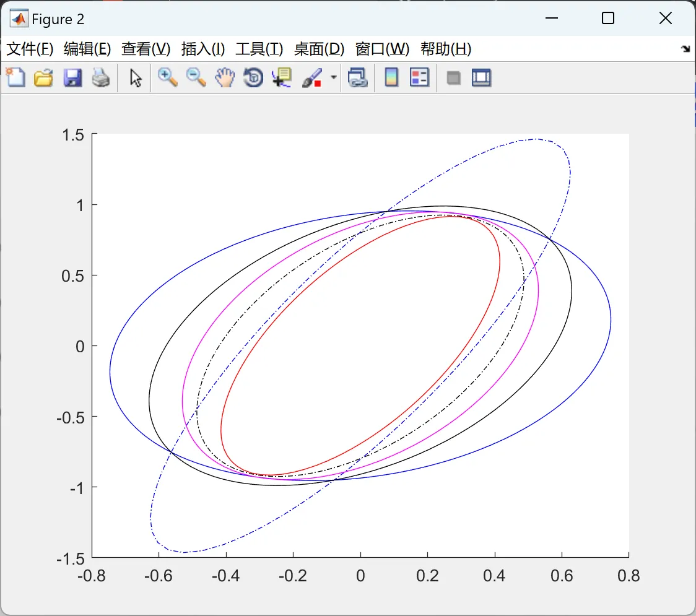Open the 帮助(H) menu
Screen dimensions: 696x616
coord(446,49)
